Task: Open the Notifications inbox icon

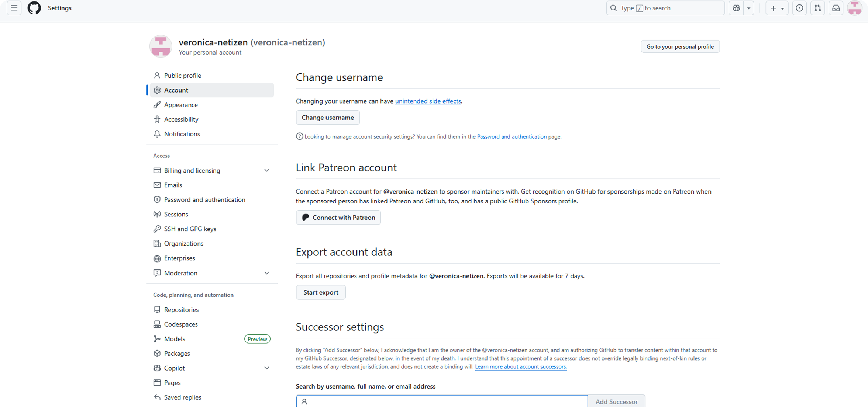Action: pos(836,8)
